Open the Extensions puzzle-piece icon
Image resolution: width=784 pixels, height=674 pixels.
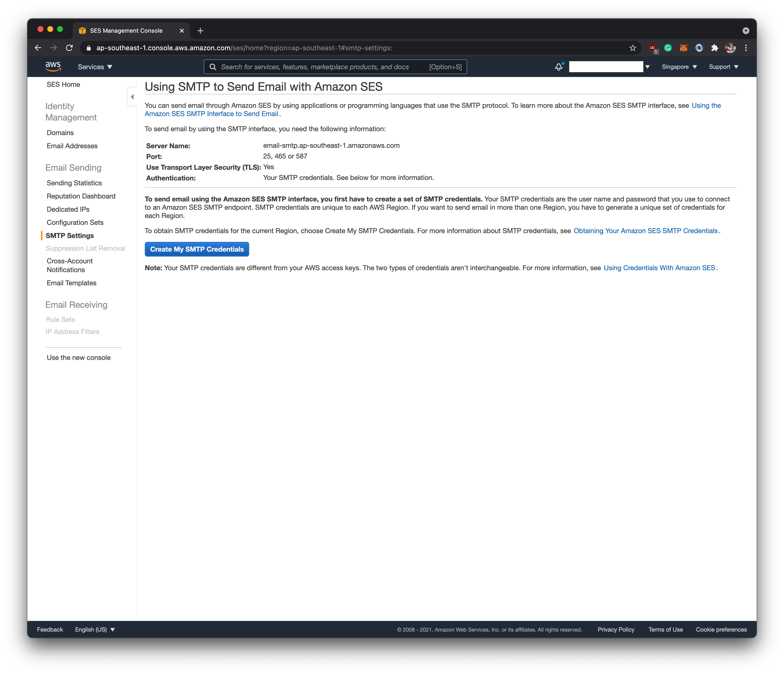(x=714, y=48)
